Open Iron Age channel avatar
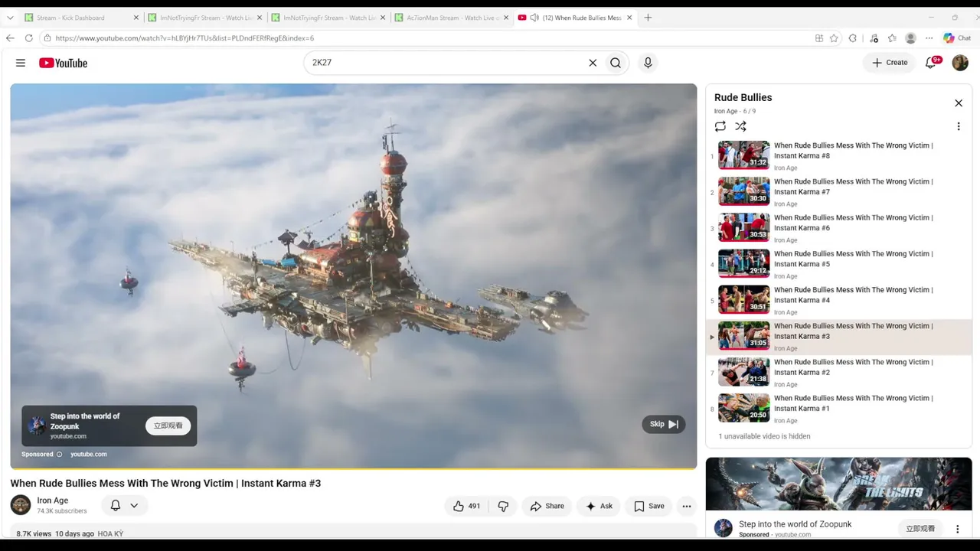This screenshot has height=551, width=980. pos(21,505)
